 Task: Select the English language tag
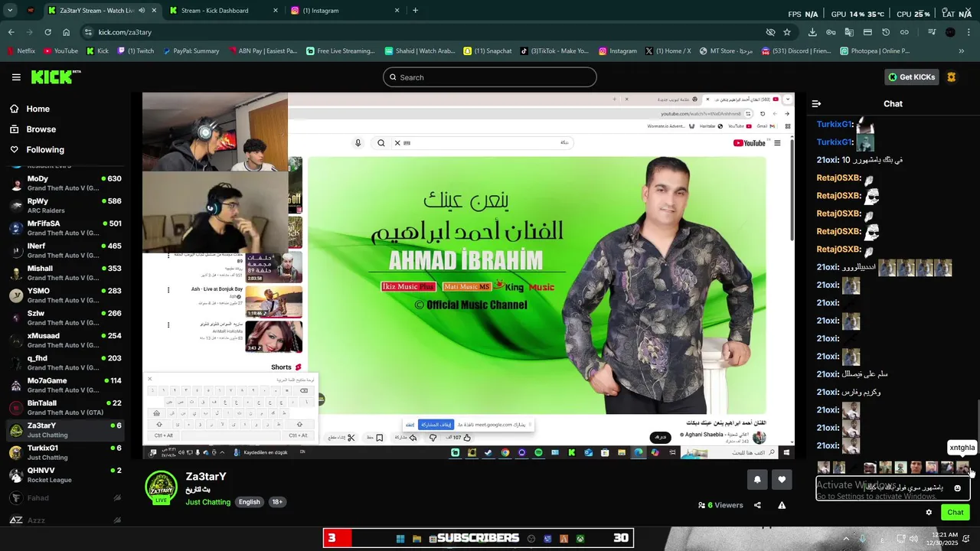pos(249,502)
